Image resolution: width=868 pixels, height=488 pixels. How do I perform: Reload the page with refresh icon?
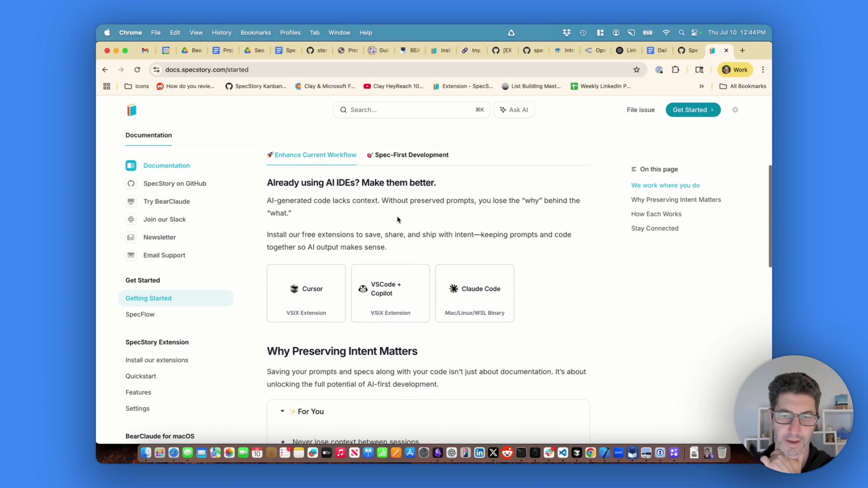pyautogui.click(x=137, y=70)
